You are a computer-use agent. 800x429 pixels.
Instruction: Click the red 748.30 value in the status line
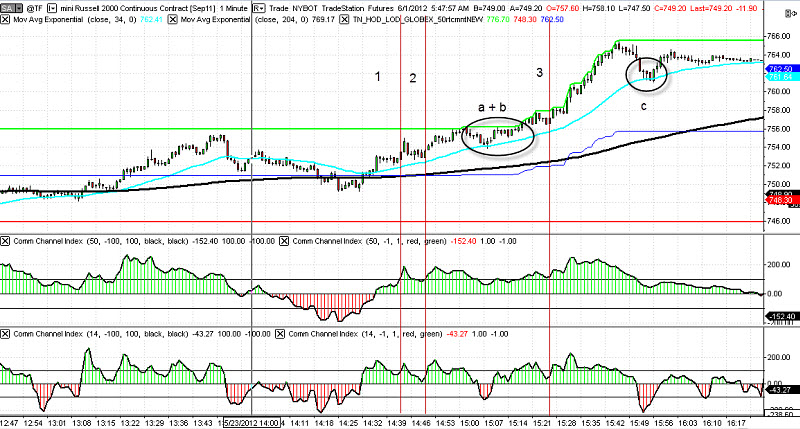(523, 19)
